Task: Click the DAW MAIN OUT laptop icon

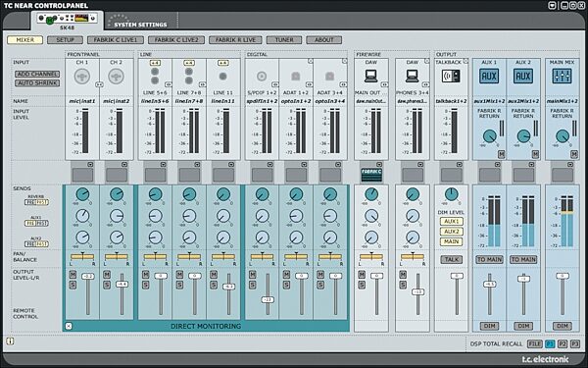Action: click(x=370, y=77)
